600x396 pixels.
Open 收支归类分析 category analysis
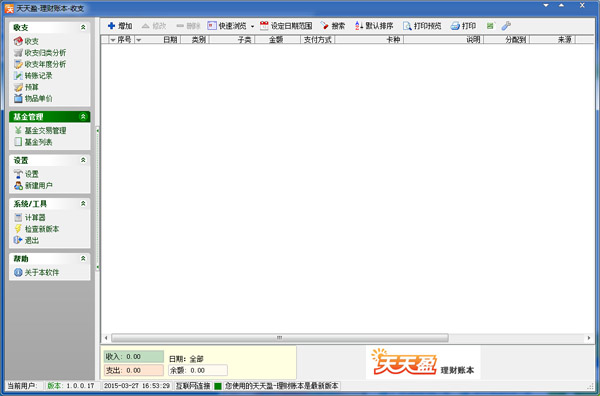(x=40, y=52)
